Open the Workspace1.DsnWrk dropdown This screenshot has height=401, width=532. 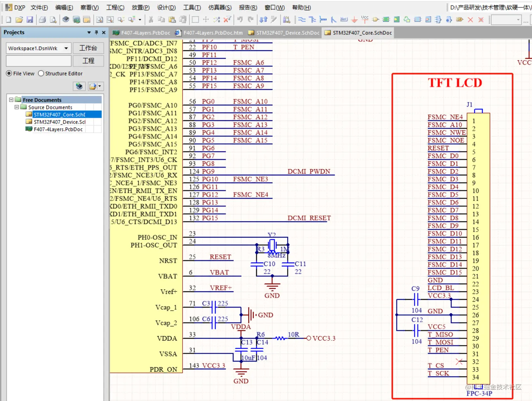(66, 48)
